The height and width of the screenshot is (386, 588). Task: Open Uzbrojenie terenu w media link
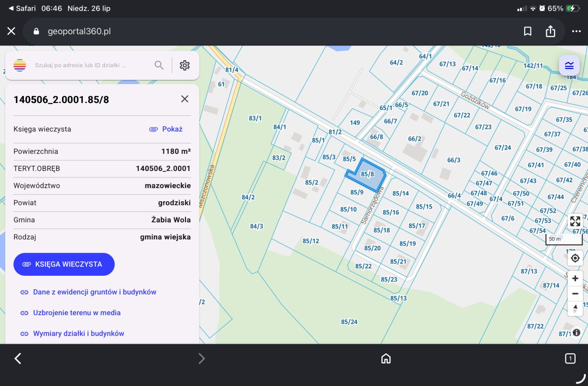pos(70,313)
